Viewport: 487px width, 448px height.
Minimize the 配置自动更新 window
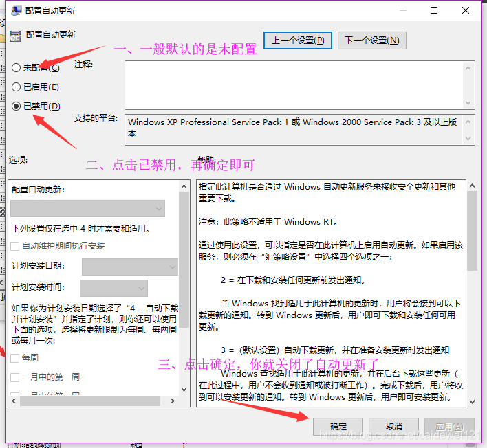pos(403,10)
